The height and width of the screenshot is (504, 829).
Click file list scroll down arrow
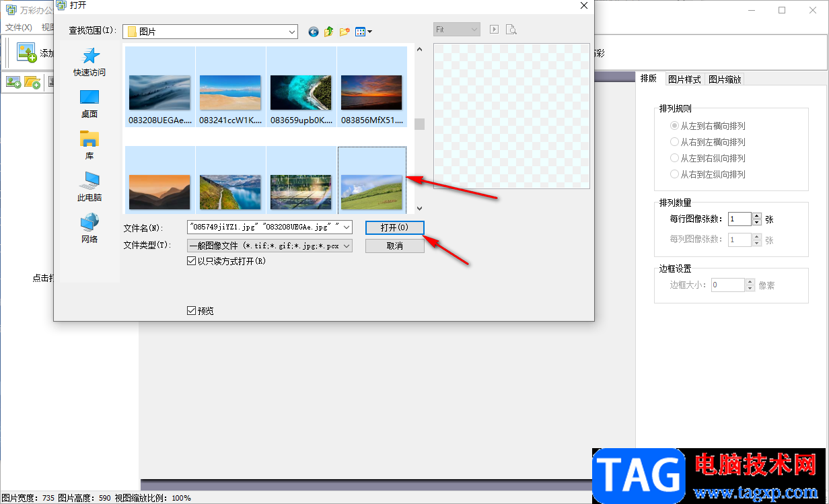(x=419, y=209)
